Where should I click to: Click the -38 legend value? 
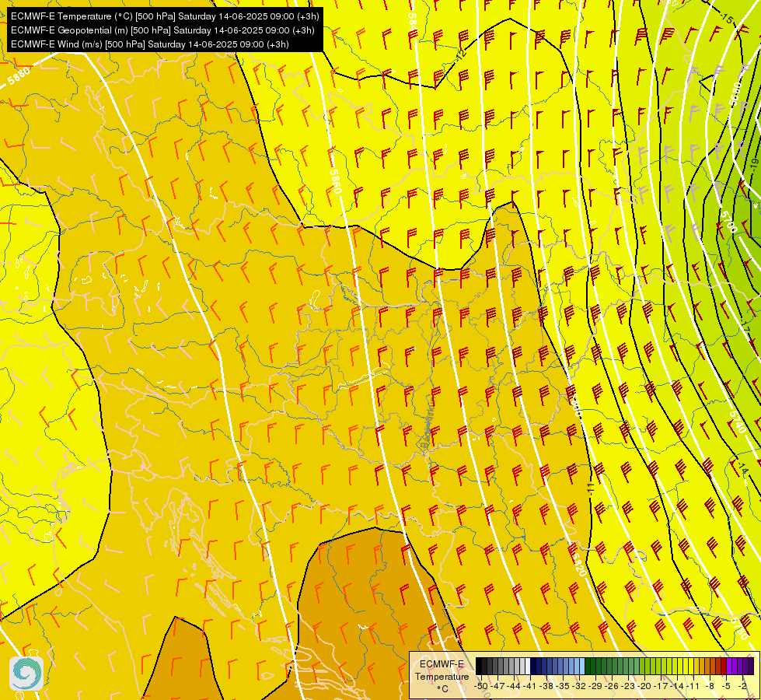coord(547,686)
